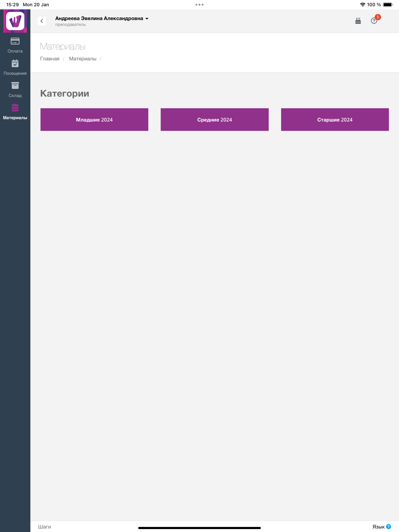Image resolution: width=399 pixels, height=532 pixels.
Task: Follow the Материалы breadcrumb link
Action: tap(83, 59)
